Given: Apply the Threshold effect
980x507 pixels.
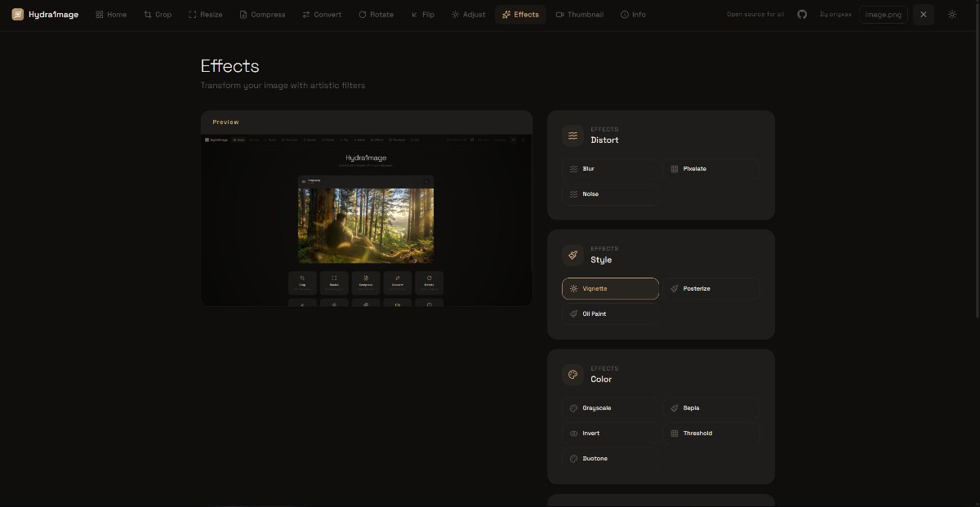Looking at the screenshot, I should tap(710, 434).
